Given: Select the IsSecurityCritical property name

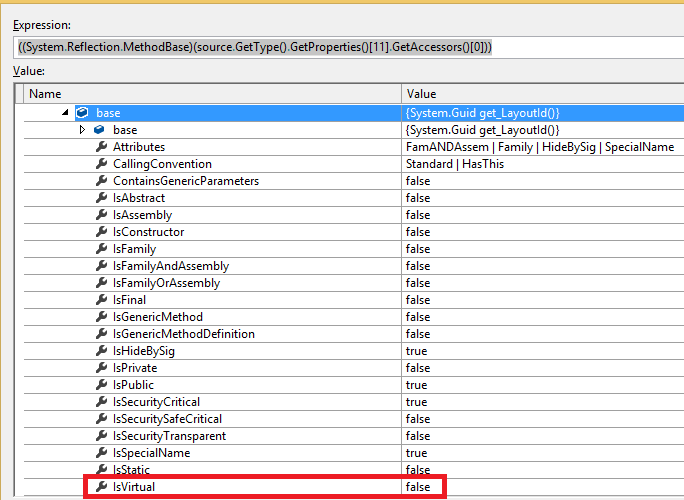Looking at the screenshot, I should (157, 402).
